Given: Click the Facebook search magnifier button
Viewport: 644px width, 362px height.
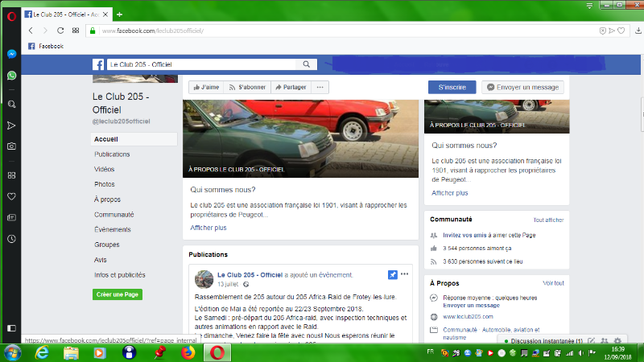Looking at the screenshot, I should click(x=307, y=64).
